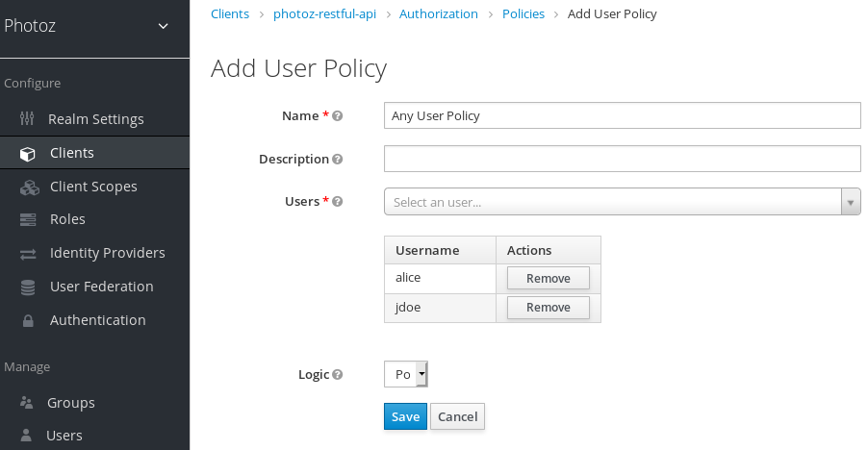The width and height of the screenshot is (868, 450).
Task: Go to Users in the sidebar
Action: pos(64,436)
